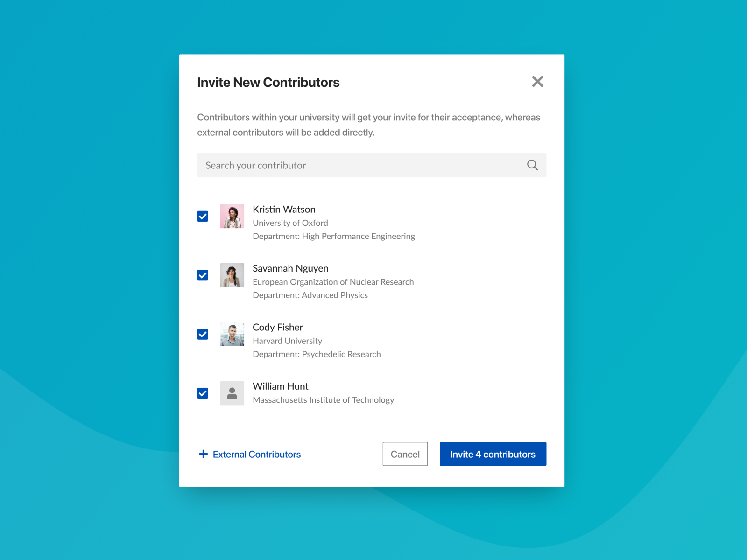
Task: Toggle Cody Fisher's selection checkbox
Action: 203,334
